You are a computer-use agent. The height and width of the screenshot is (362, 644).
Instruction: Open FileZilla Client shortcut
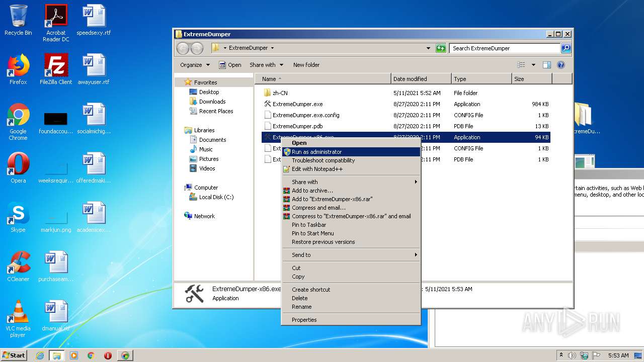pyautogui.click(x=56, y=69)
